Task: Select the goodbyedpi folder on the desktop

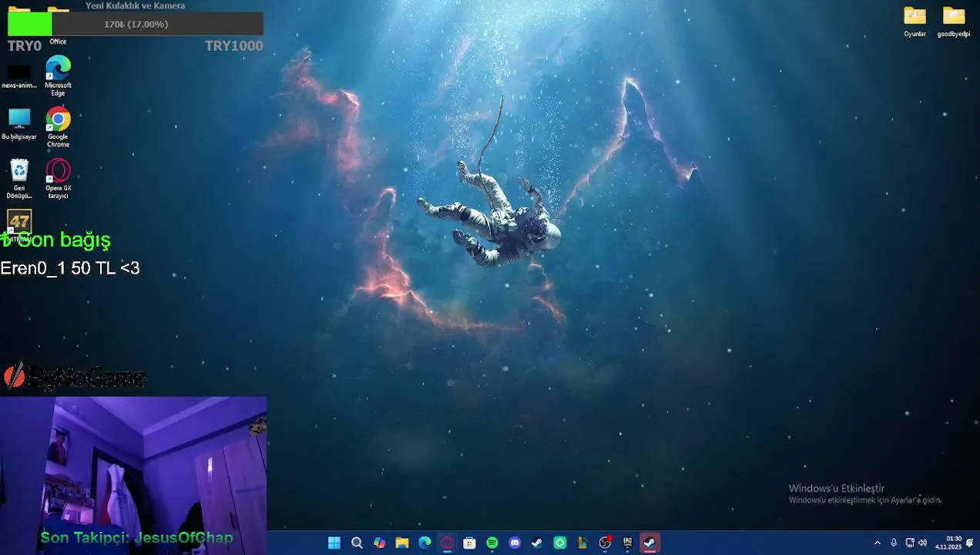Action: 954,22
